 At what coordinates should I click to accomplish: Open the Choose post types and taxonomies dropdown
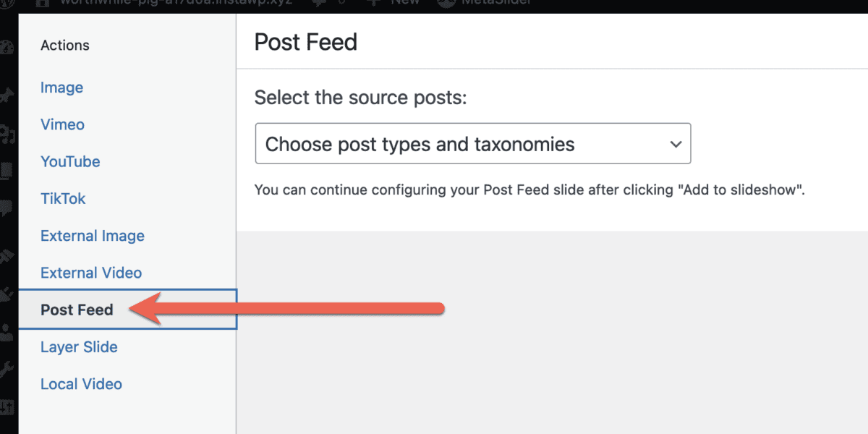(x=473, y=143)
